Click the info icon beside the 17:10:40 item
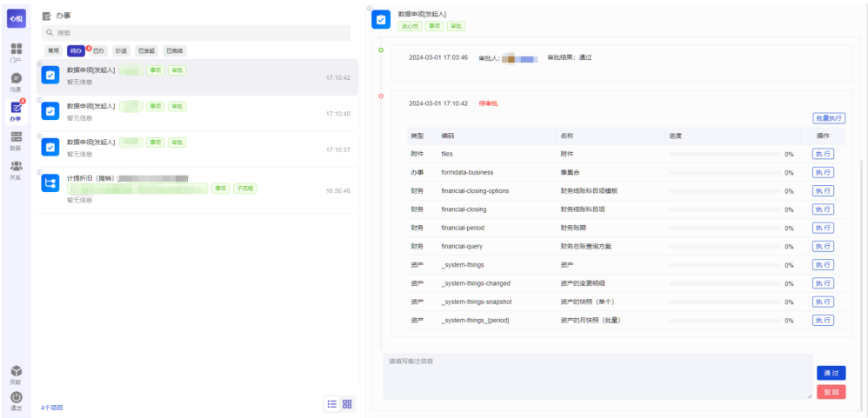Screen dimensions: 868x418 (x=38, y=100)
